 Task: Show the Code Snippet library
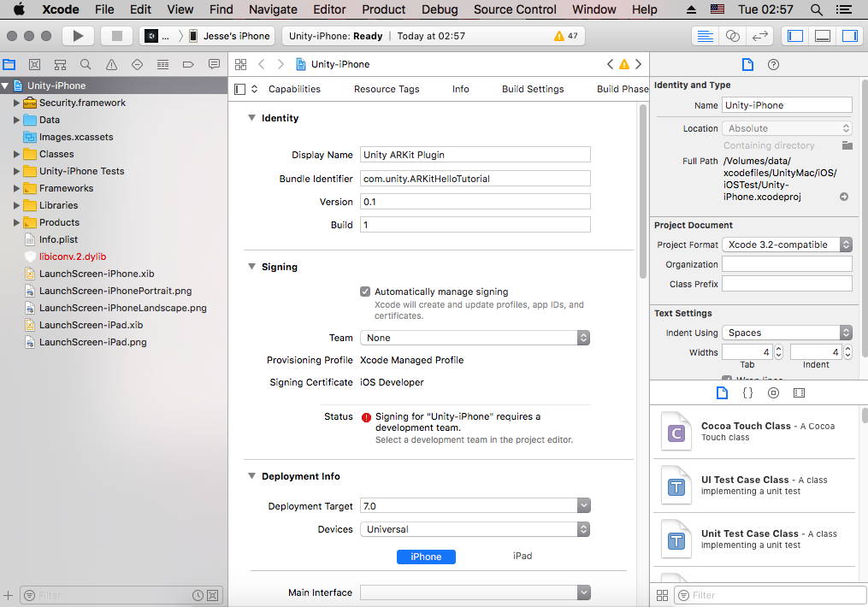tap(747, 393)
